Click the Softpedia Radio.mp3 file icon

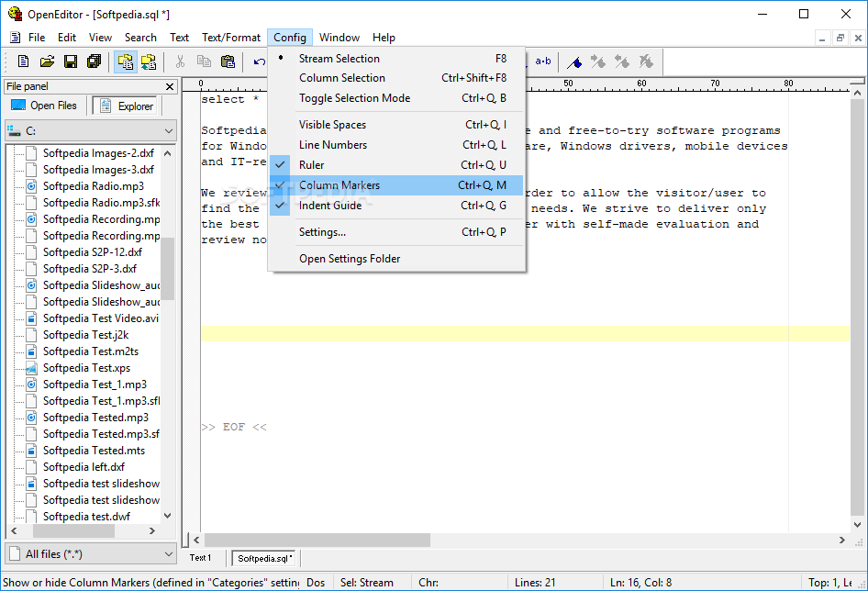click(31, 186)
